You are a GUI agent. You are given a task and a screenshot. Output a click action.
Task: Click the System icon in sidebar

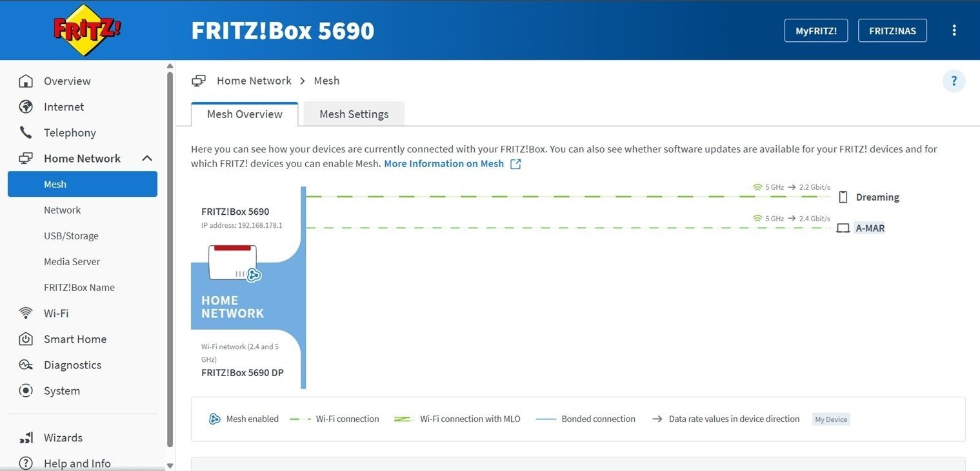26,391
